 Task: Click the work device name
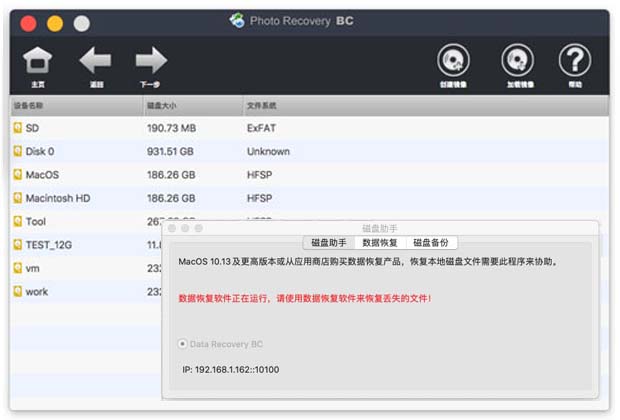pyautogui.click(x=37, y=291)
